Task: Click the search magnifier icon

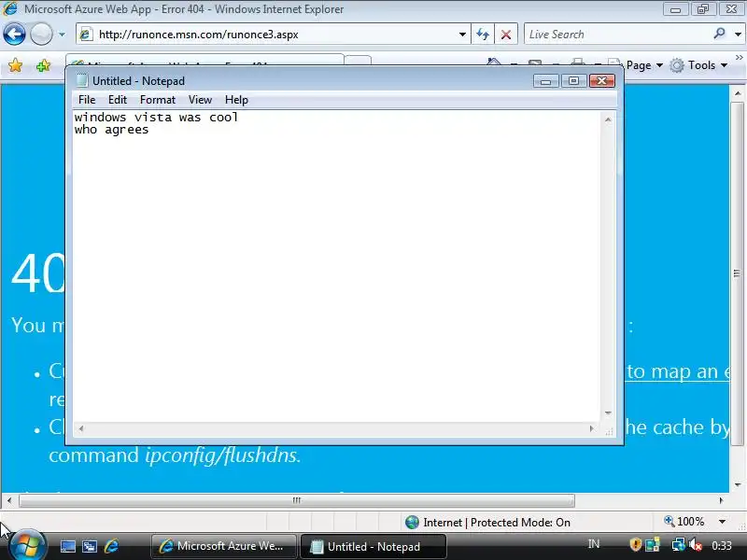Action: pos(719,34)
